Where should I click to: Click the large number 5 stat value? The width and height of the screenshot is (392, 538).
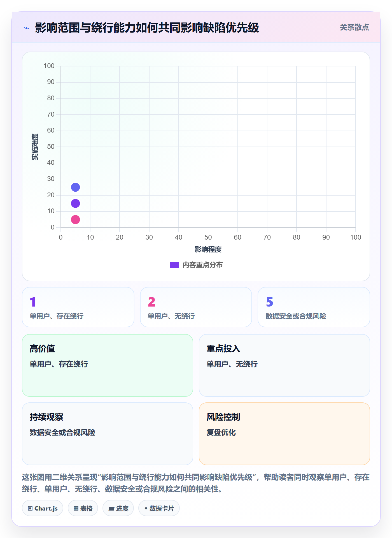coord(269,302)
